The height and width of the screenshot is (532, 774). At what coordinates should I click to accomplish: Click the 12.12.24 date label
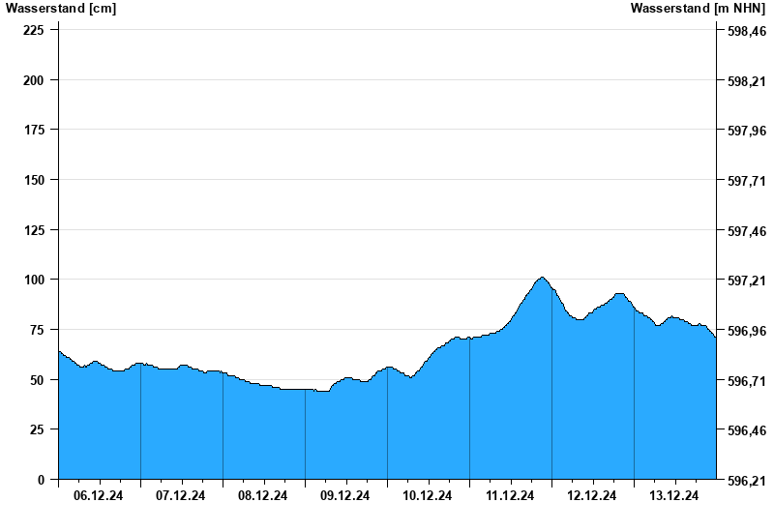pos(591,495)
